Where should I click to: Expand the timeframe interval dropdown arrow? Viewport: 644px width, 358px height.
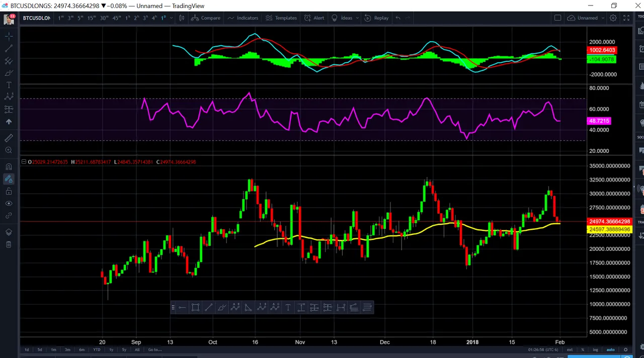pos(172,18)
